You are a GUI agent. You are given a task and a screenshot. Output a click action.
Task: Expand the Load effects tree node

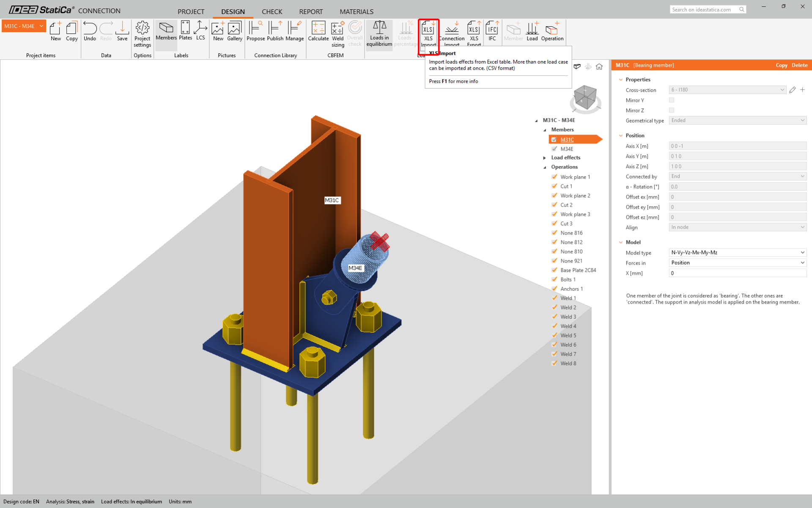pos(545,158)
